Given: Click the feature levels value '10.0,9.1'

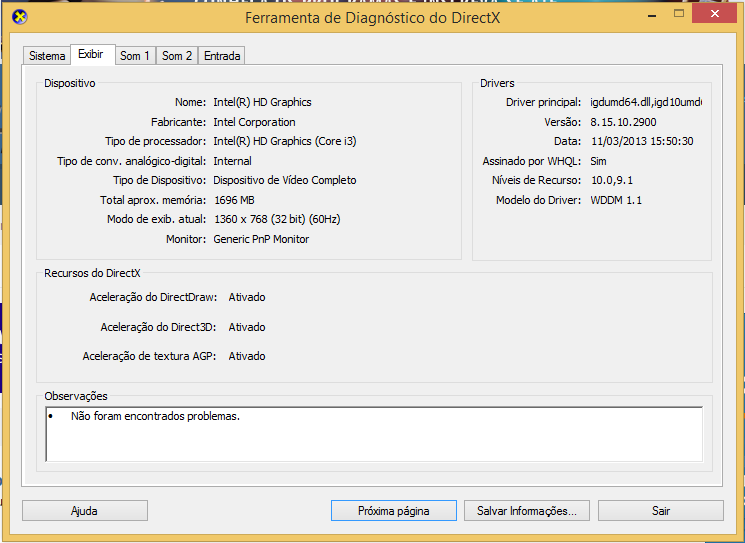Looking at the screenshot, I should tap(612, 180).
